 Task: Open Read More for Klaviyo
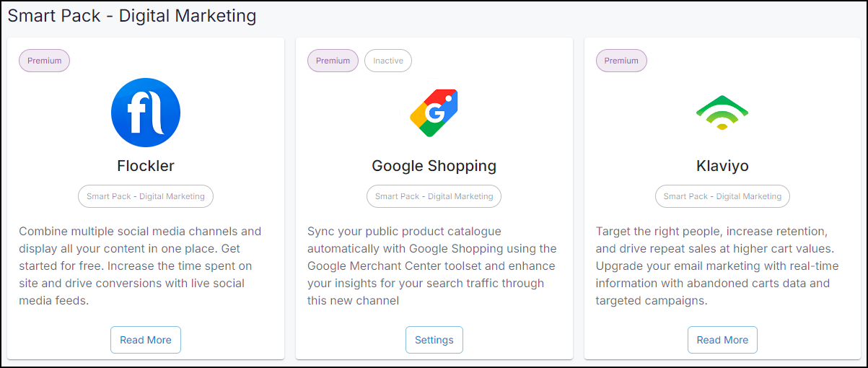(722, 340)
